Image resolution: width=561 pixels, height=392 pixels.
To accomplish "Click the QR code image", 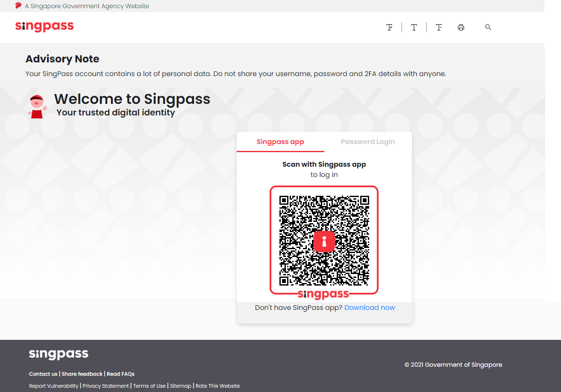I will tap(324, 240).
